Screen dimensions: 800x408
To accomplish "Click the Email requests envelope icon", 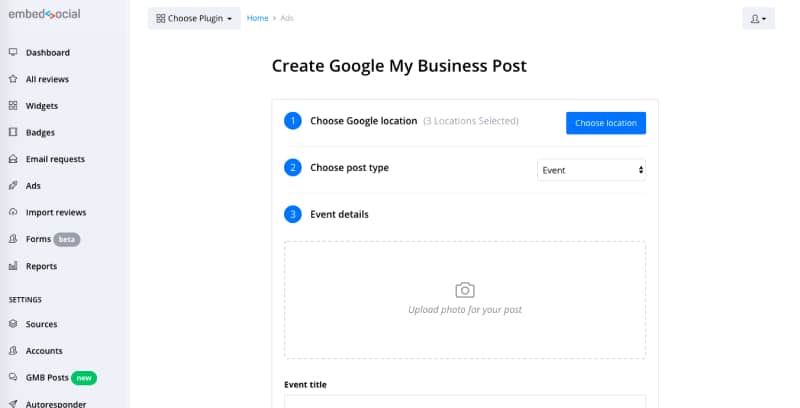I will 13,159.
